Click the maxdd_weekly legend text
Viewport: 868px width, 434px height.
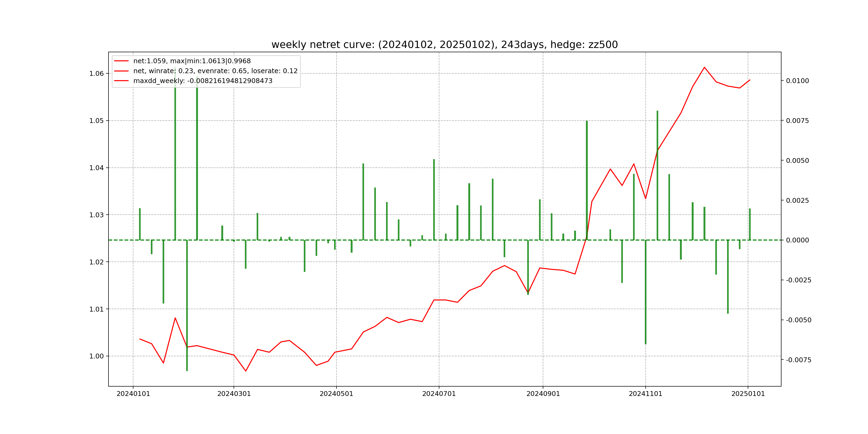point(203,81)
